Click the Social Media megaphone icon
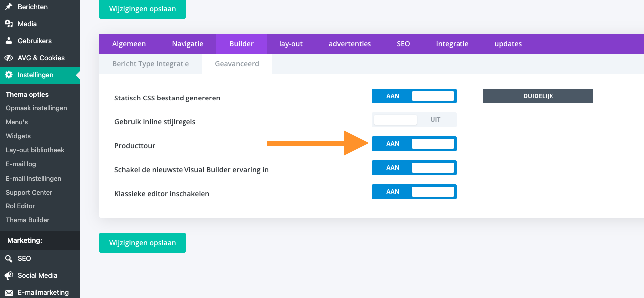Viewport: 644px width, 298px height. pos(9,275)
